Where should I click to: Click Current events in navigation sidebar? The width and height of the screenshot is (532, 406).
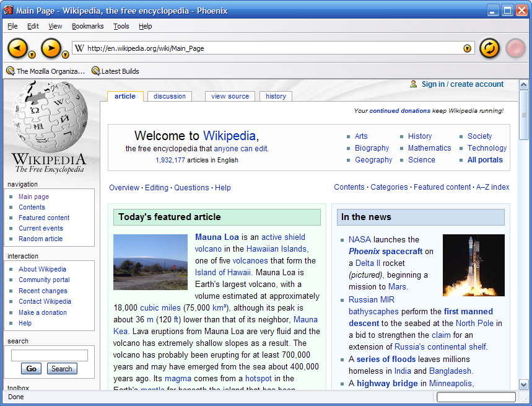(41, 228)
